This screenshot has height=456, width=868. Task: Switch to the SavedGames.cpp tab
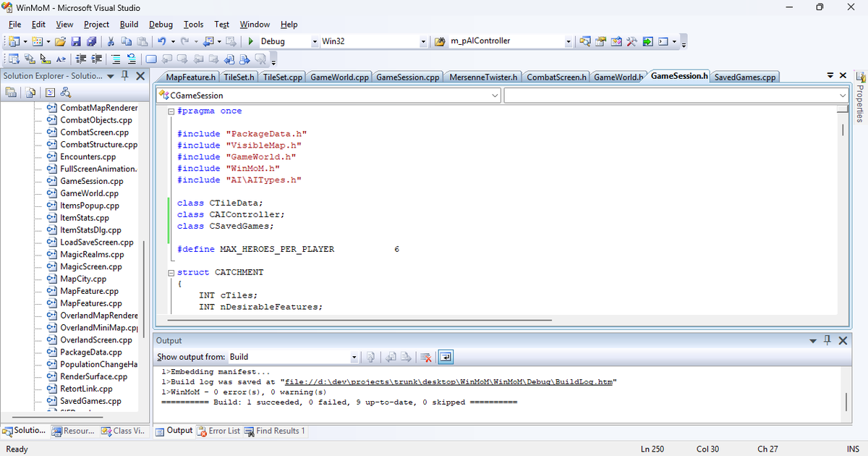745,77
